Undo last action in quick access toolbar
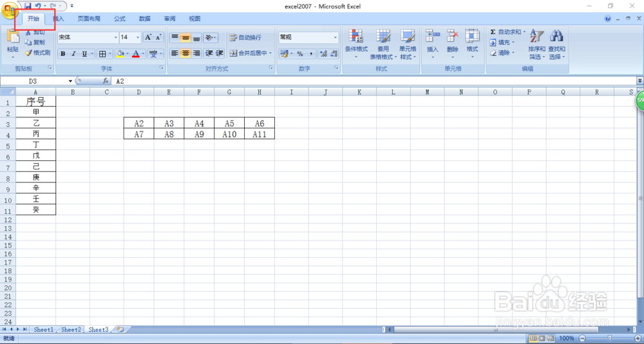 [x=38, y=6]
